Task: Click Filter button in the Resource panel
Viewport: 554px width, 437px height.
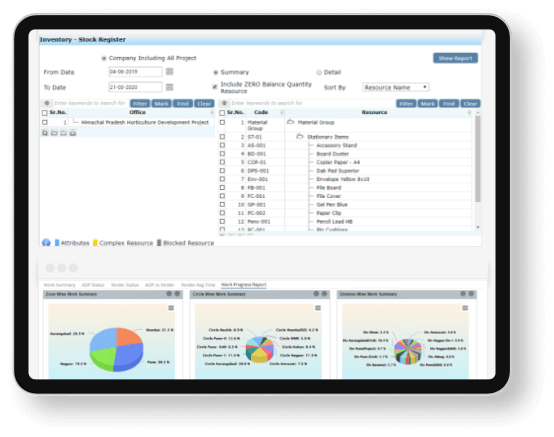Action: pyautogui.click(x=406, y=103)
